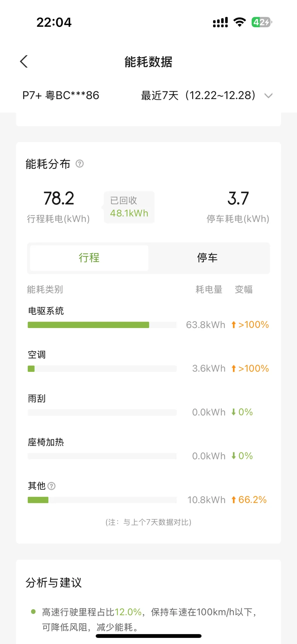Open help icon beside 能耗分布
This screenshot has height=644, width=297.
click(x=80, y=164)
